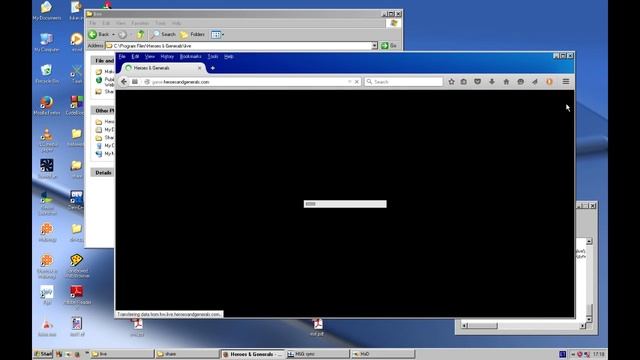Click Firefox back arrow button
640x360 pixels.
pyautogui.click(x=124, y=82)
